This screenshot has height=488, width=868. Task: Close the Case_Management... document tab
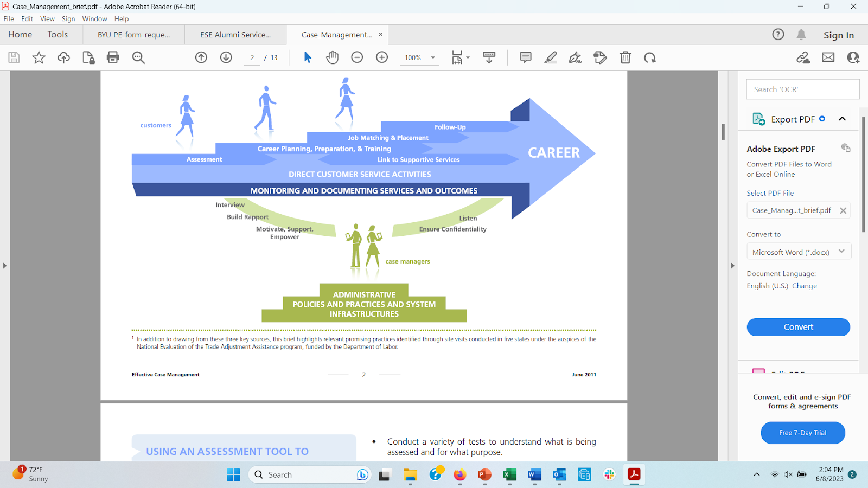tap(381, 34)
